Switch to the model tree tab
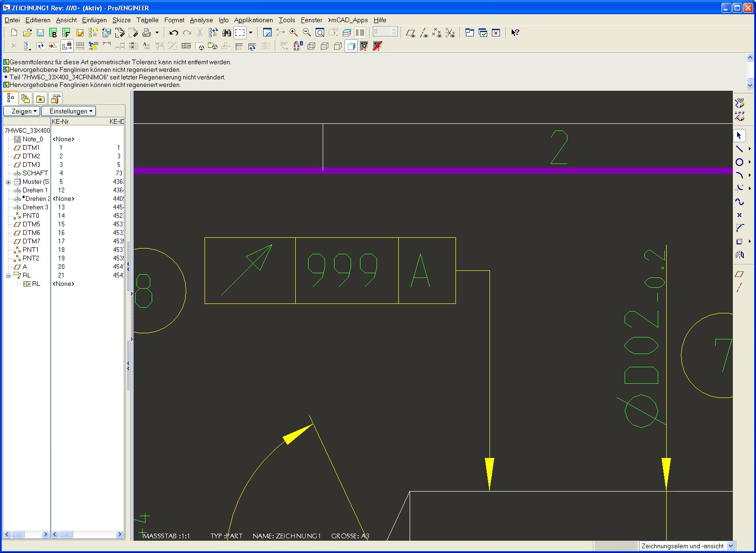Screen dimensions: 756x553 point(10,98)
